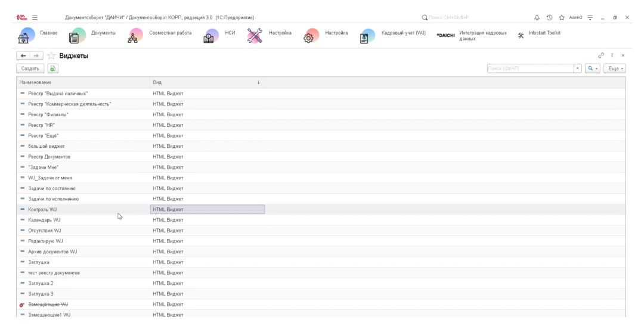Screen dimensions: 644x329
Task: Click the Создать button
Action: (27, 69)
